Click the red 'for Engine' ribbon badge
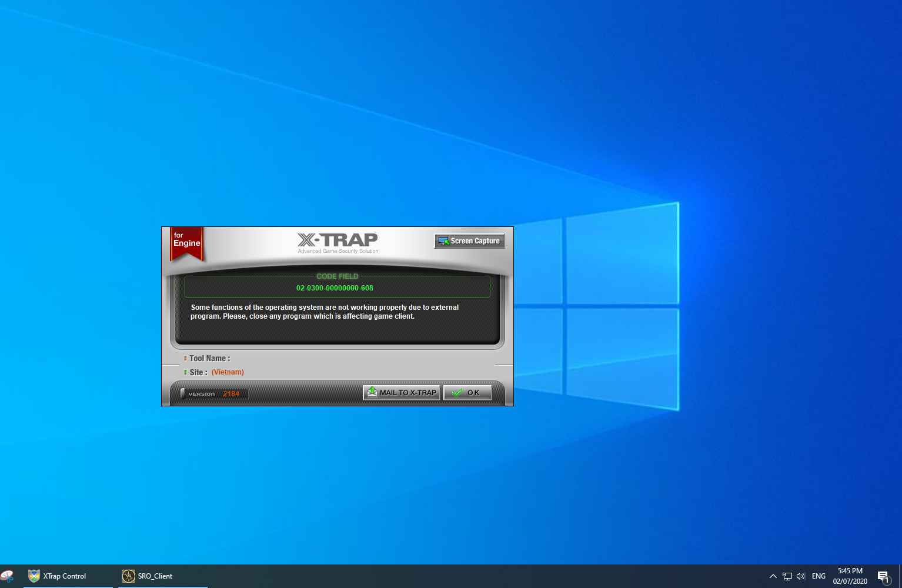The image size is (902, 588). pos(186,243)
